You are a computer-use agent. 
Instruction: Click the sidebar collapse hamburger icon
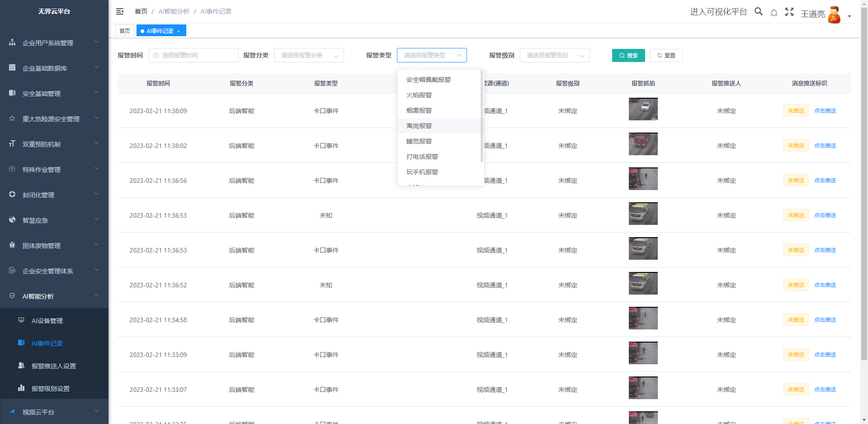(x=120, y=11)
